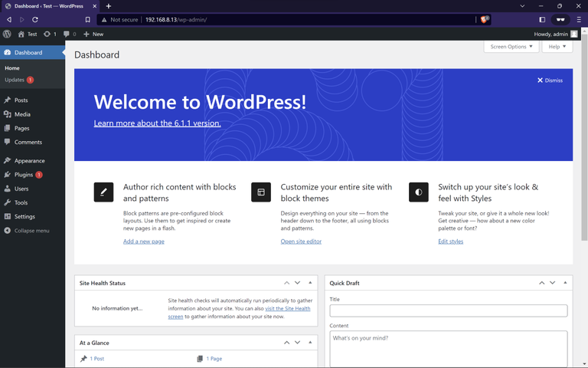The image size is (588, 368).
Task: Click the bookmark icon in browser toolbar
Action: [88, 19]
